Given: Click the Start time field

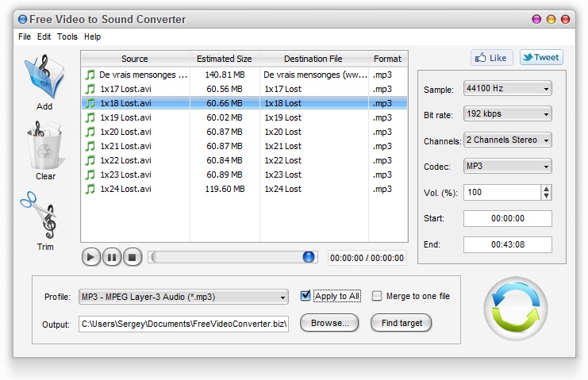Looking at the screenshot, I should click(x=507, y=218).
